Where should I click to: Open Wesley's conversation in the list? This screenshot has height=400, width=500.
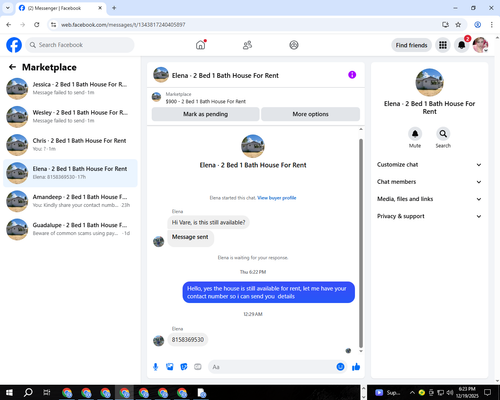click(70, 117)
